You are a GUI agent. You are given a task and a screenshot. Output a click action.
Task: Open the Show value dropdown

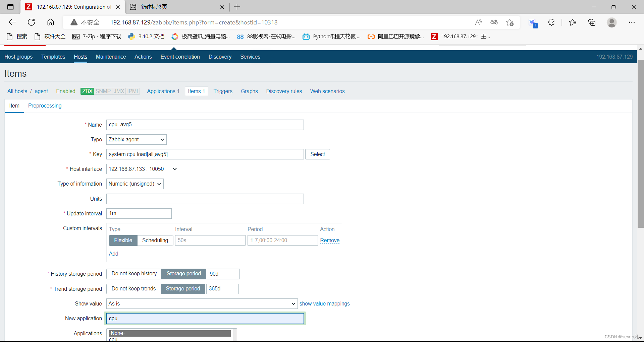(202, 304)
